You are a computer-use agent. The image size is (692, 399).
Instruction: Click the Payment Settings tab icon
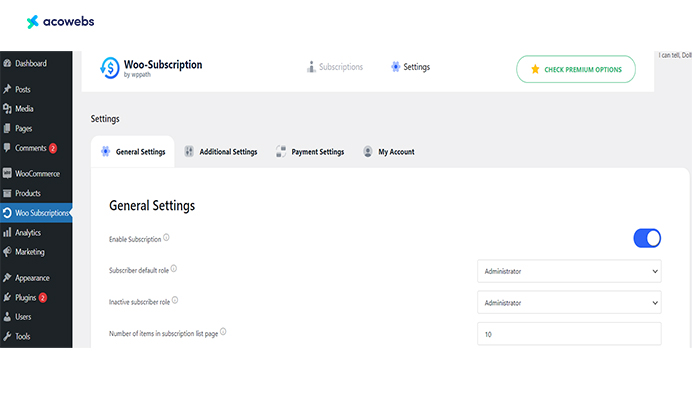pos(281,151)
